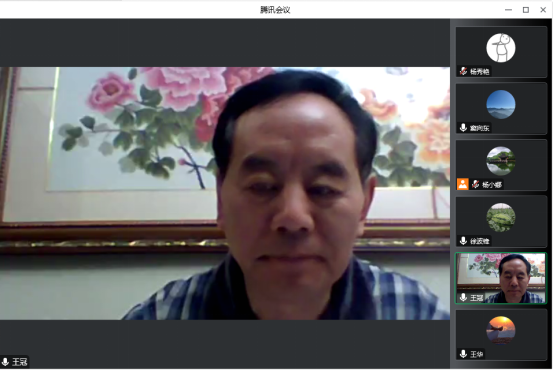Maximize the Tencent Meeting window
This screenshot has width=553, height=370.
(526, 10)
